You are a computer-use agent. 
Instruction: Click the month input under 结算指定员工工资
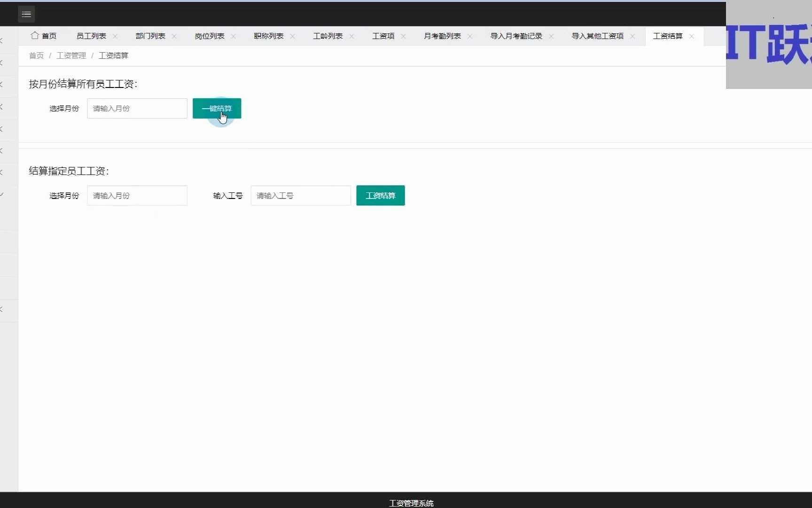[x=137, y=195]
